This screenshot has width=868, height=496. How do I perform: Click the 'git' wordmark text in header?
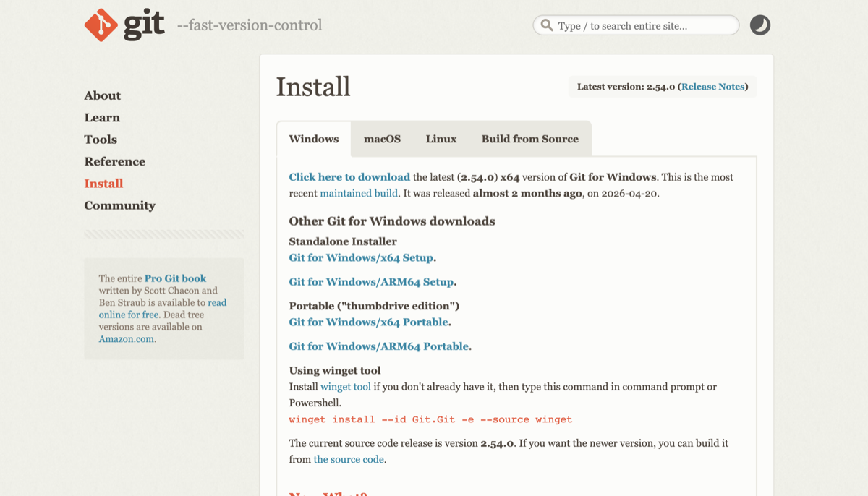coord(144,25)
